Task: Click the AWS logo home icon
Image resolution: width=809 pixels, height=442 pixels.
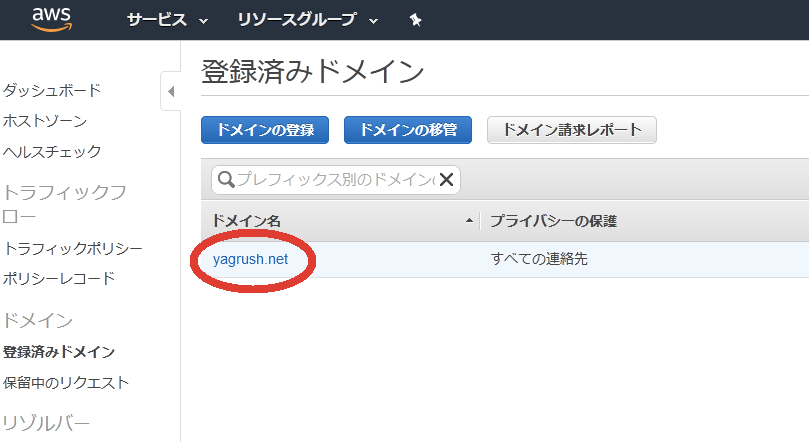Action: tap(52, 19)
